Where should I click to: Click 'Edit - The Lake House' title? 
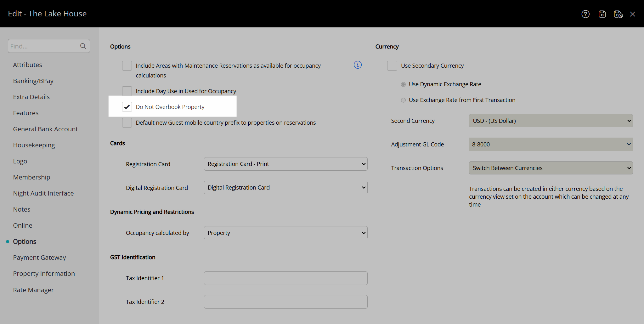pyautogui.click(x=47, y=14)
